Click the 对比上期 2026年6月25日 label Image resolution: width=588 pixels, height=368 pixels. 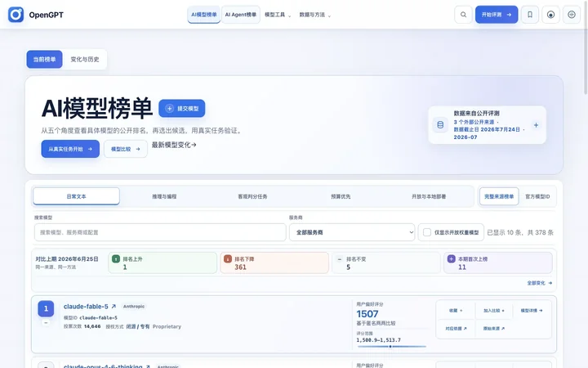67,259
